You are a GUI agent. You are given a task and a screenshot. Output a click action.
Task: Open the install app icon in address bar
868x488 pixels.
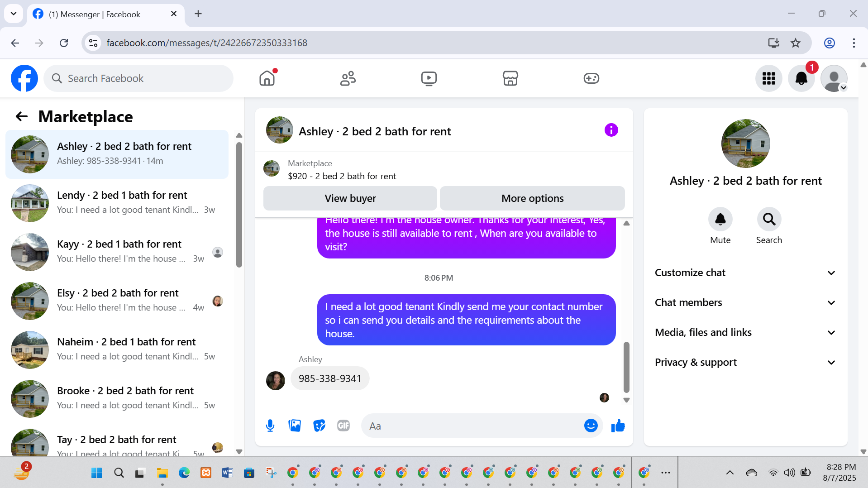coord(773,43)
